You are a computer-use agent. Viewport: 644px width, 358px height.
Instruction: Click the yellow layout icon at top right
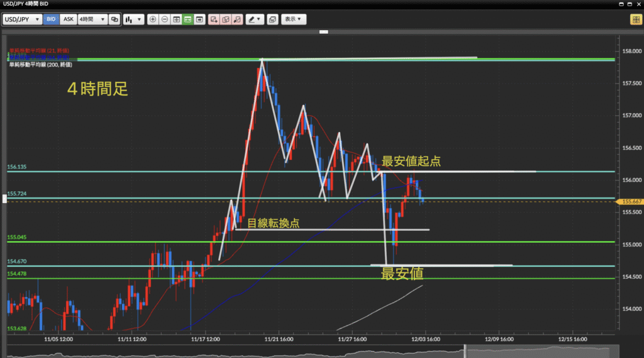click(635, 20)
